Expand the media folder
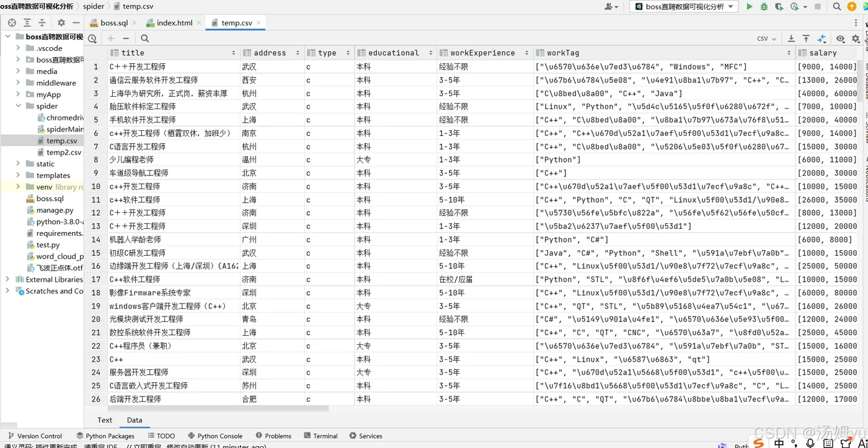The image size is (868, 448). point(18,71)
